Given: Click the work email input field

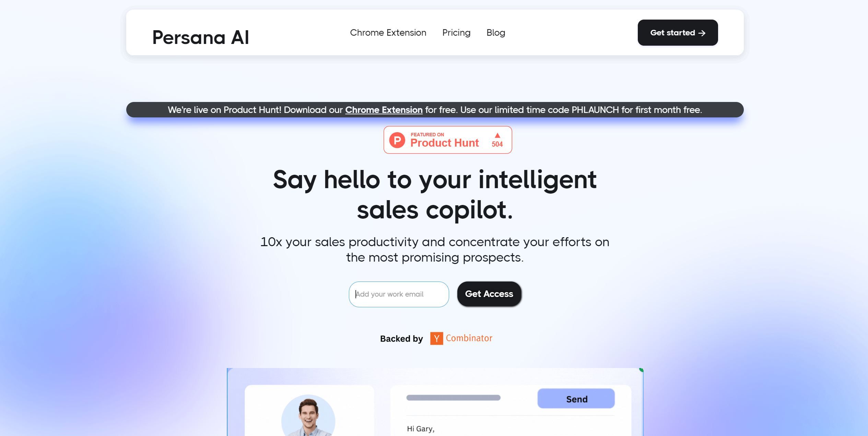Looking at the screenshot, I should 398,294.
